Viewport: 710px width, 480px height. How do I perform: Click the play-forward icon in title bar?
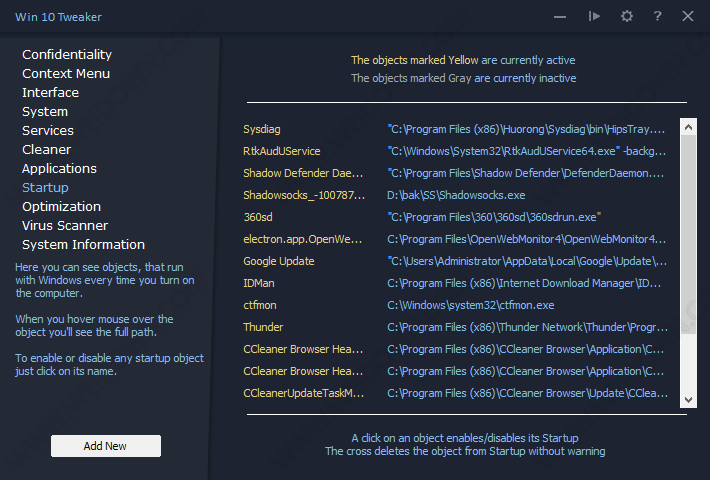(594, 17)
